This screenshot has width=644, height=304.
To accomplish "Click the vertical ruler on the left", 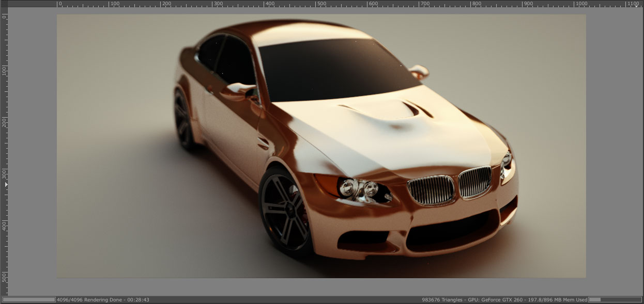I will (x=4, y=151).
